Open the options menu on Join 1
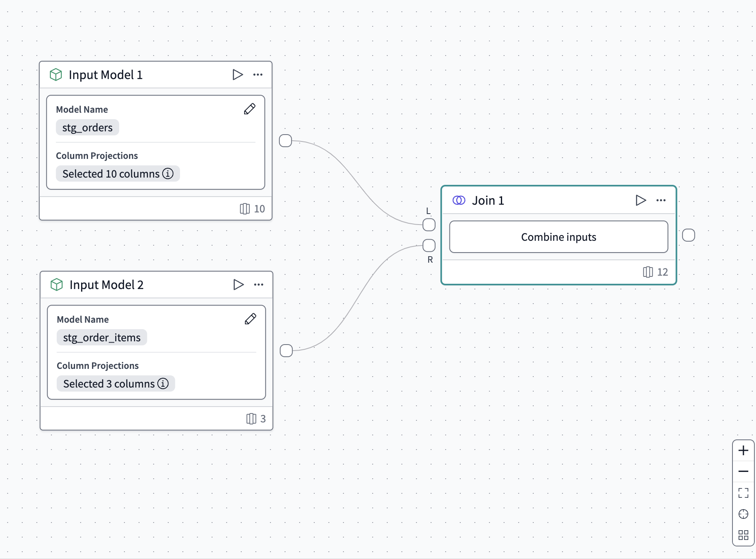The height and width of the screenshot is (559, 756). pyautogui.click(x=661, y=200)
